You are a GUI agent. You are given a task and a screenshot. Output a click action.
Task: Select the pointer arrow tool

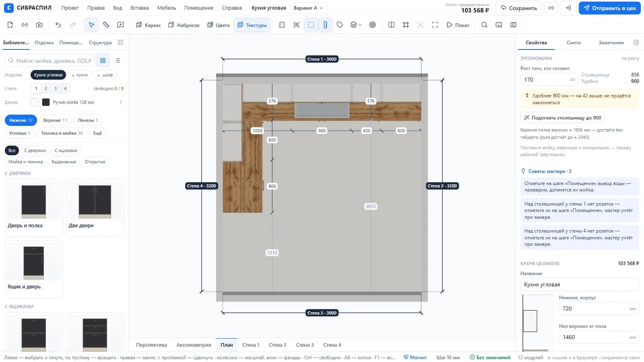point(91,25)
